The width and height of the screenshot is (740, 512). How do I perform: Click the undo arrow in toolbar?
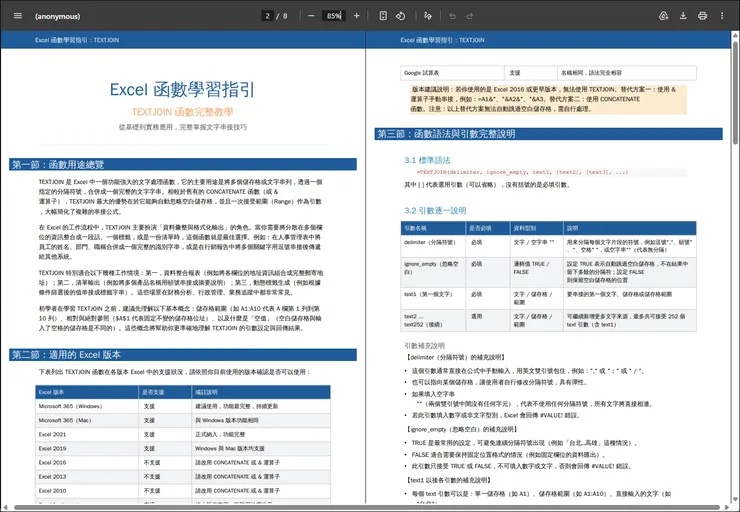(x=453, y=16)
